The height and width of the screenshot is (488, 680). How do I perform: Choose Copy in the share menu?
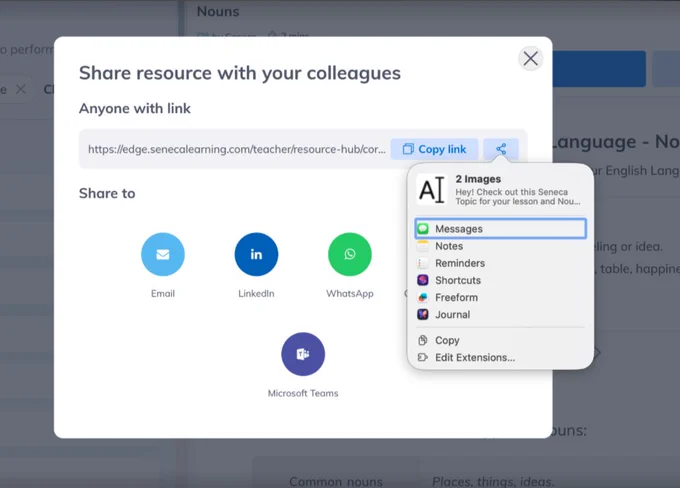pyautogui.click(x=500, y=341)
